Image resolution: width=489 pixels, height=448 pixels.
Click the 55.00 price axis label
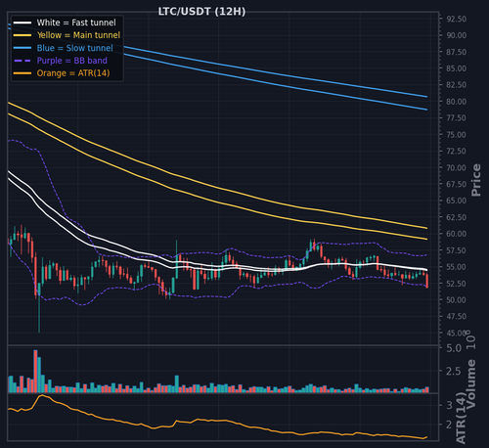(456, 267)
